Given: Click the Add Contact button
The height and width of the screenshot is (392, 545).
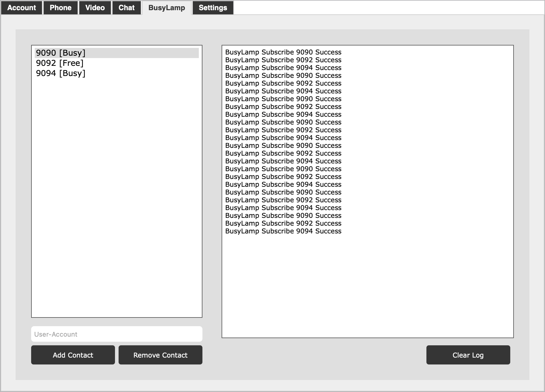Looking at the screenshot, I should coord(73,355).
